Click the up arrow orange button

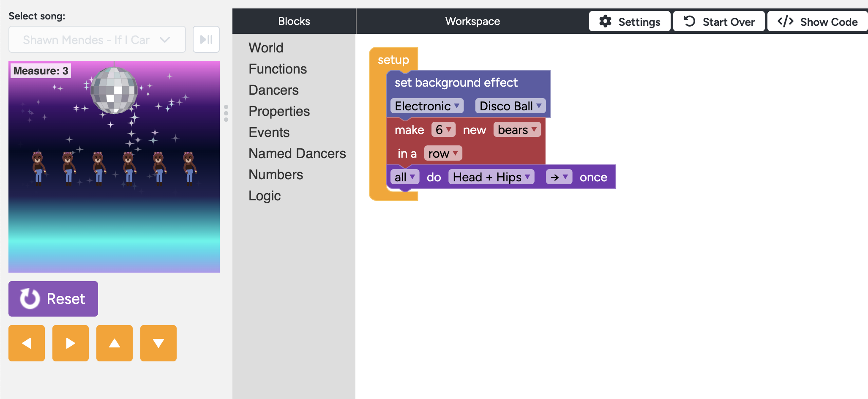click(x=115, y=343)
